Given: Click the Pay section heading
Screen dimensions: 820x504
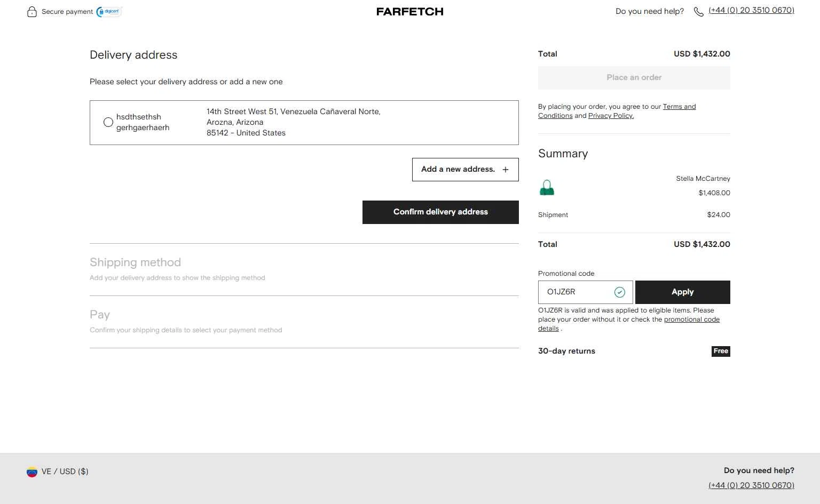Looking at the screenshot, I should (x=100, y=315).
